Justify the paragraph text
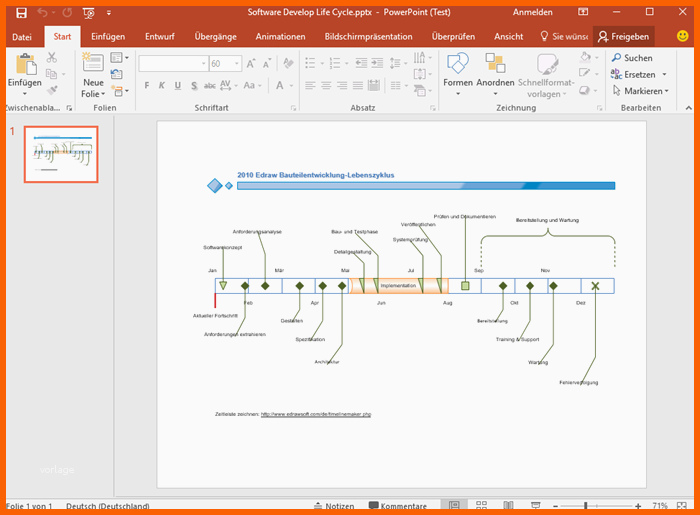700x515 pixels. 358,85
